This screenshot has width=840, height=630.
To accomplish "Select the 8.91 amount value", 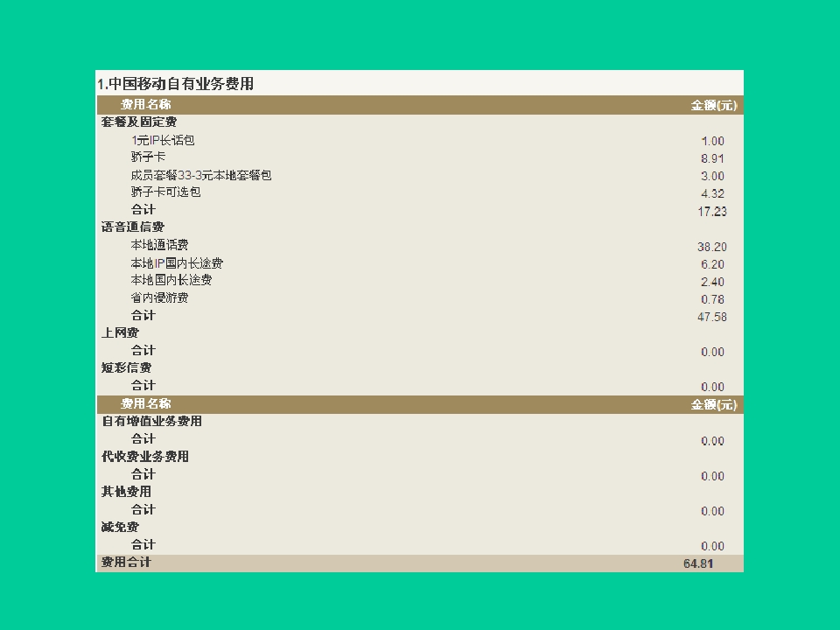I will 712,158.
